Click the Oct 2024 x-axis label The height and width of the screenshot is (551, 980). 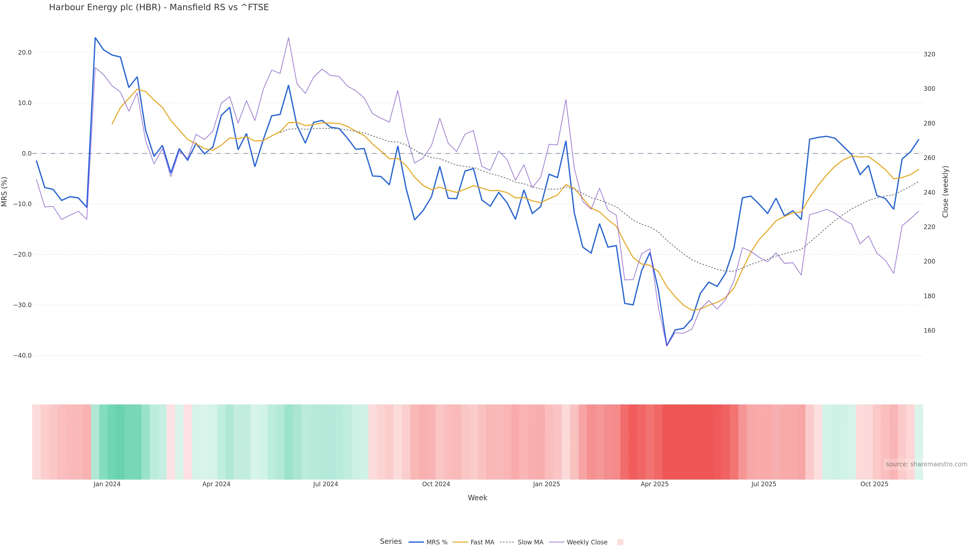436,484
